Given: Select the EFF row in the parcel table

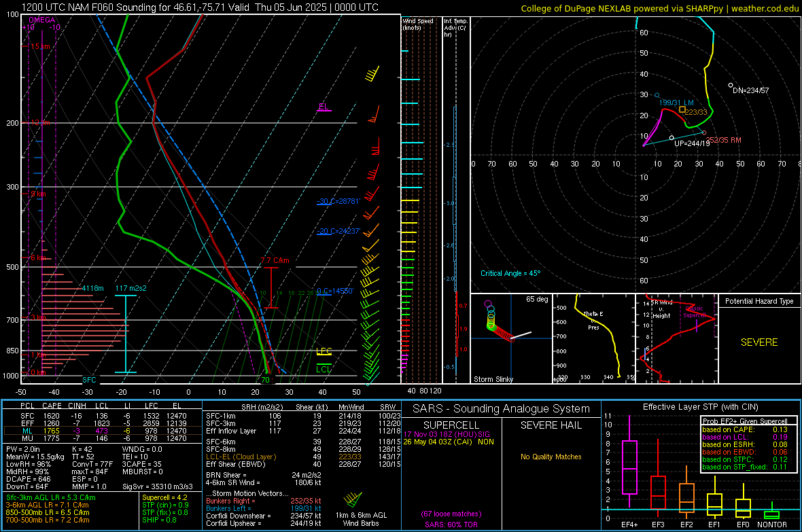Looking at the screenshot, I should pos(103,423).
